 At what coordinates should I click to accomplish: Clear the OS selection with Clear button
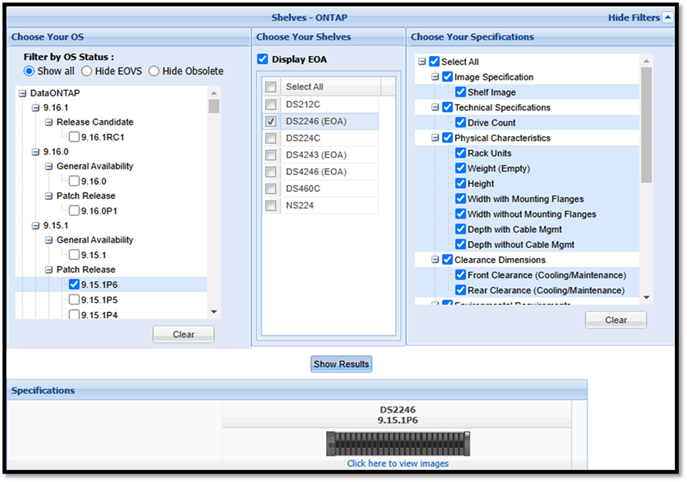(183, 334)
